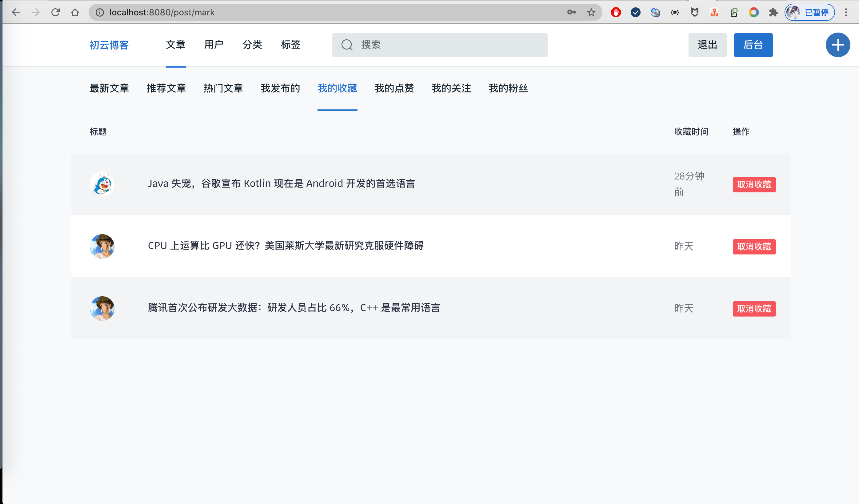Viewport: 859px width, 504px height.
Task: Click author avatar on the CPU GPU post
Action: (x=102, y=246)
